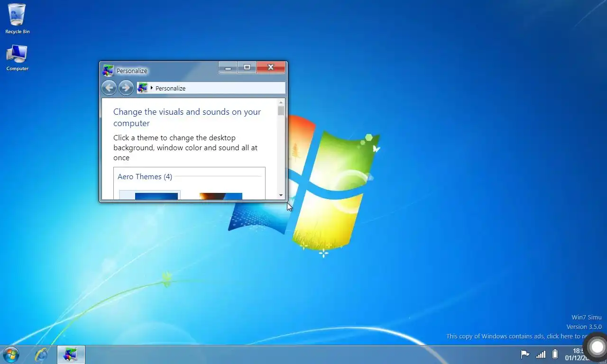Image resolution: width=607 pixels, height=364 pixels.
Task: Minimize the Personalize window
Action: [228, 67]
